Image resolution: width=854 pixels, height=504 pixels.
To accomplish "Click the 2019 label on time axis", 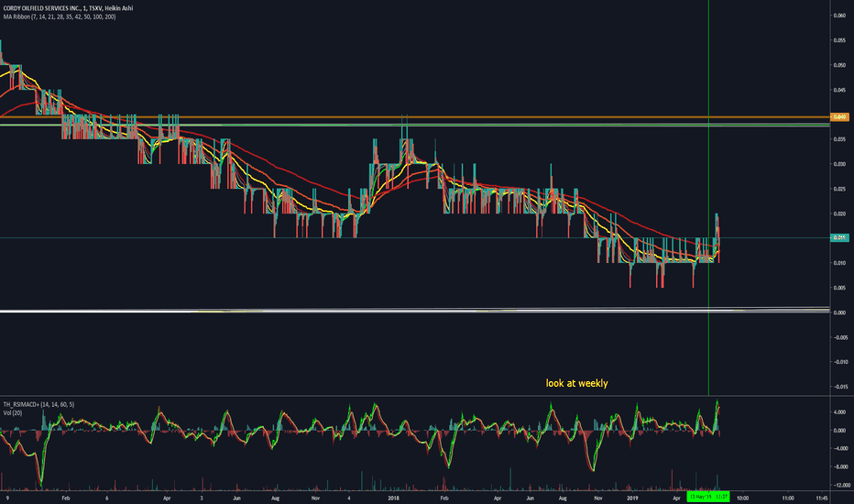I will click(x=632, y=498).
